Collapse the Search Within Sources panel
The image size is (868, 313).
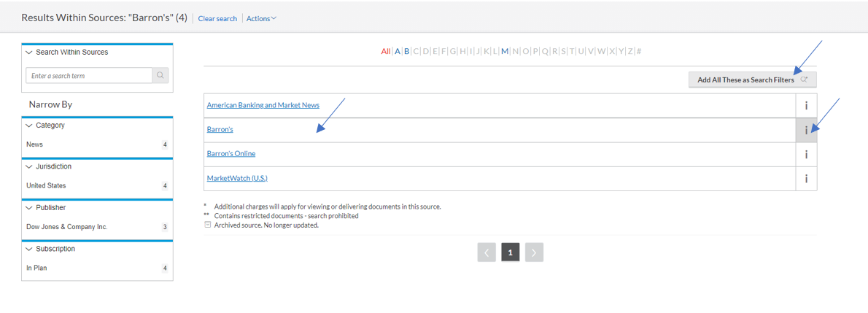29,52
